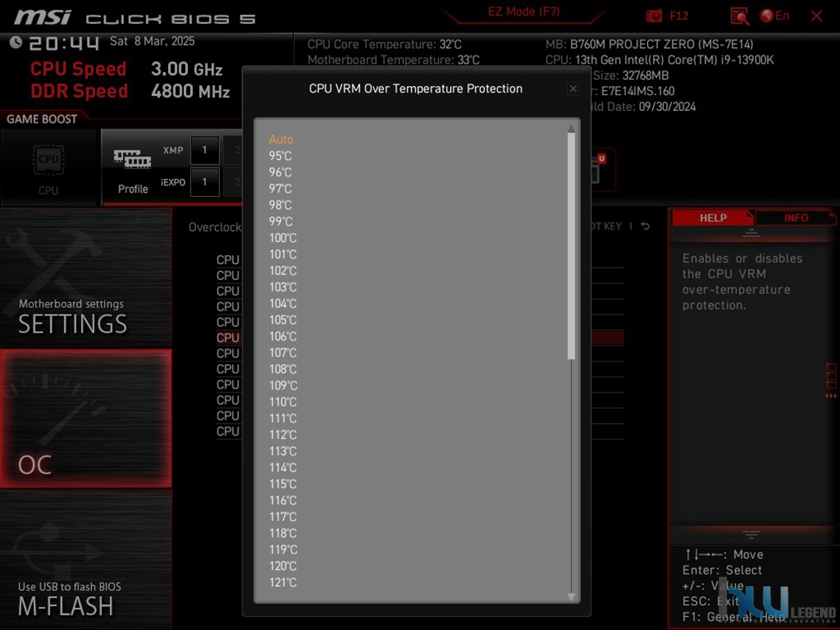Choose 103°C temperature limit

(282, 287)
